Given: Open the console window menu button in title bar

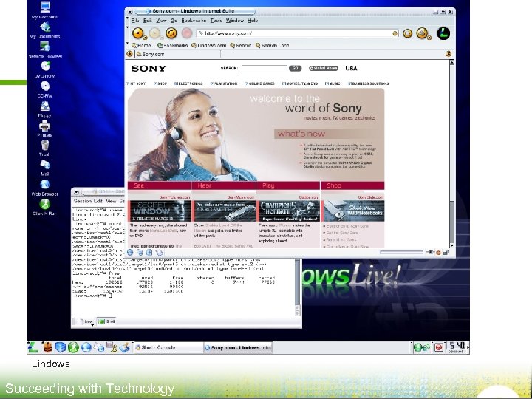Looking at the screenshot, I should [x=76, y=192].
